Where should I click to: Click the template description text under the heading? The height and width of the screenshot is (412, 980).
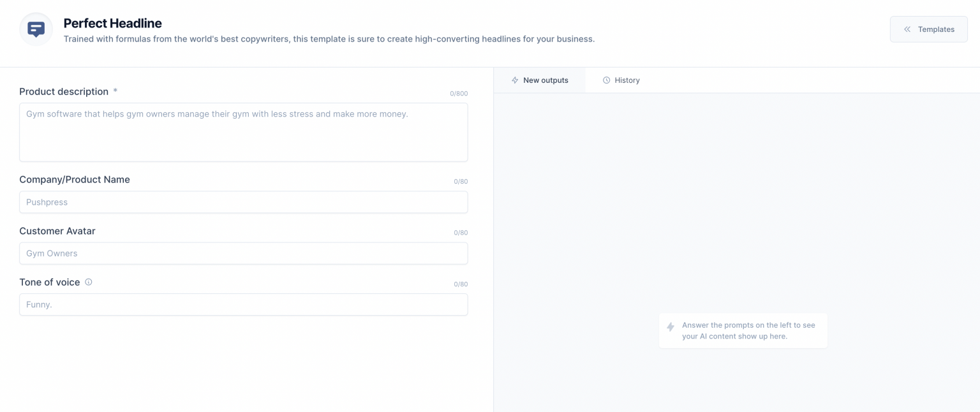[x=329, y=39]
